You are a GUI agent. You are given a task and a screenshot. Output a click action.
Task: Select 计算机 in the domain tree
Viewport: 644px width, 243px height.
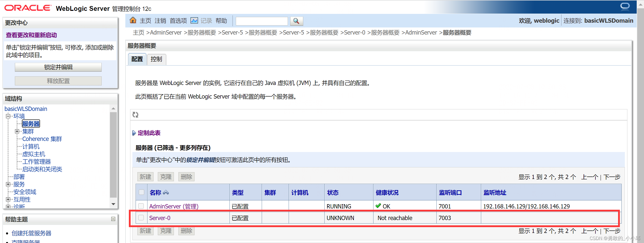[x=31, y=146]
